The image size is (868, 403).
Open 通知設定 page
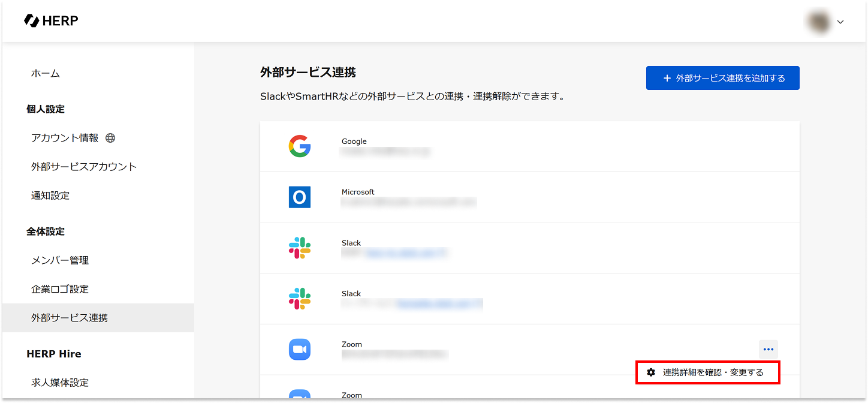50,196
